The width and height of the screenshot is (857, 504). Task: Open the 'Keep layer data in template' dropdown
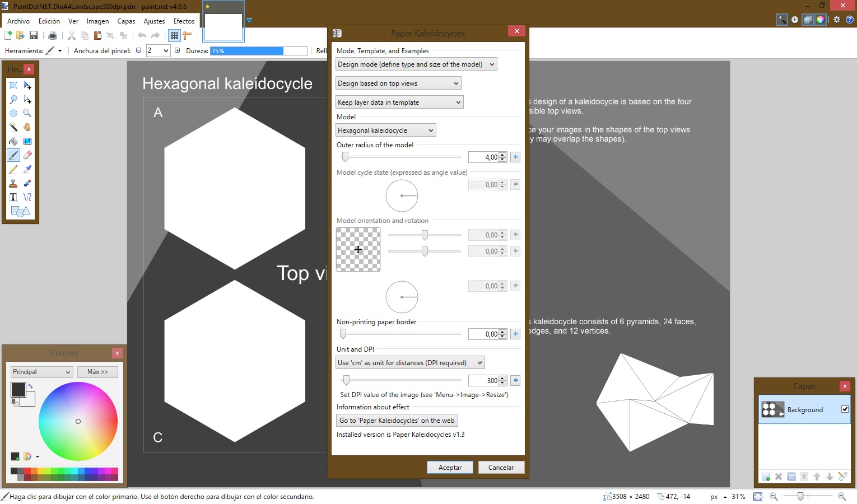pos(399,102)
